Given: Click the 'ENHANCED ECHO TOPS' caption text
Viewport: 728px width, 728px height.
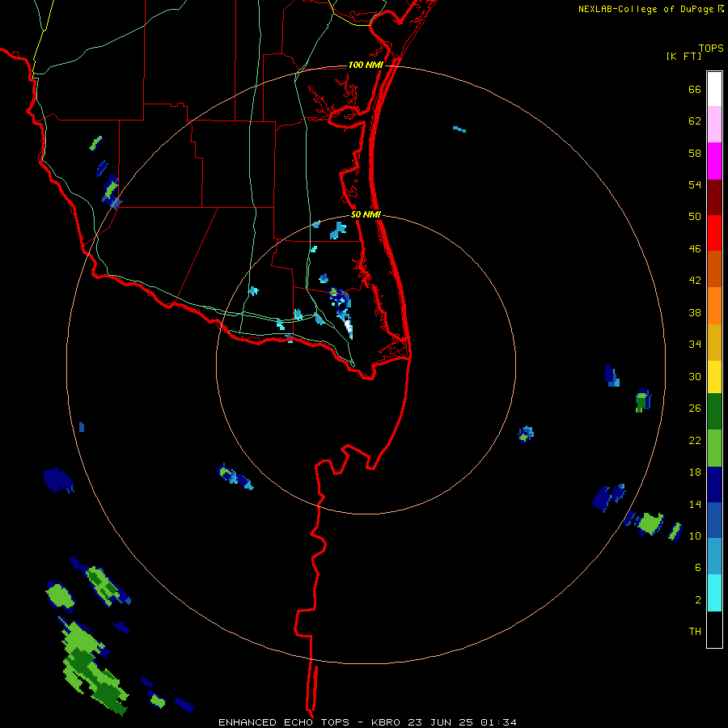Looking at the screenshot, I should pyautogui.click(x=284, y=722).
